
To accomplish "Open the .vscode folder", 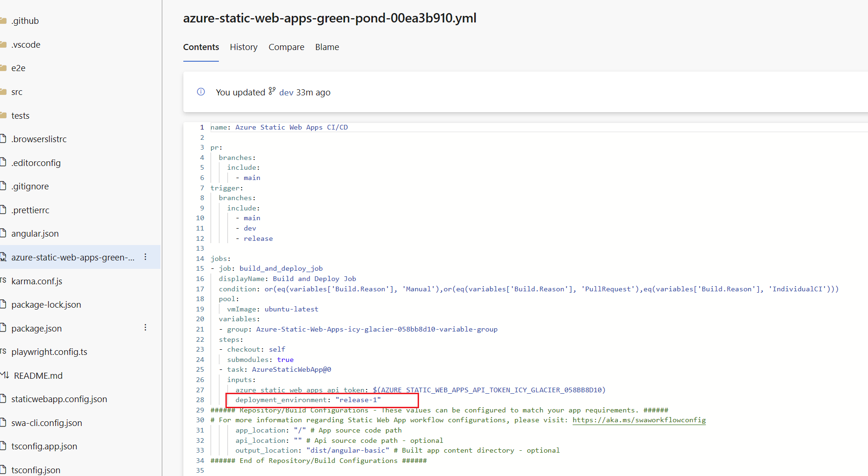I will click(26, 44).
